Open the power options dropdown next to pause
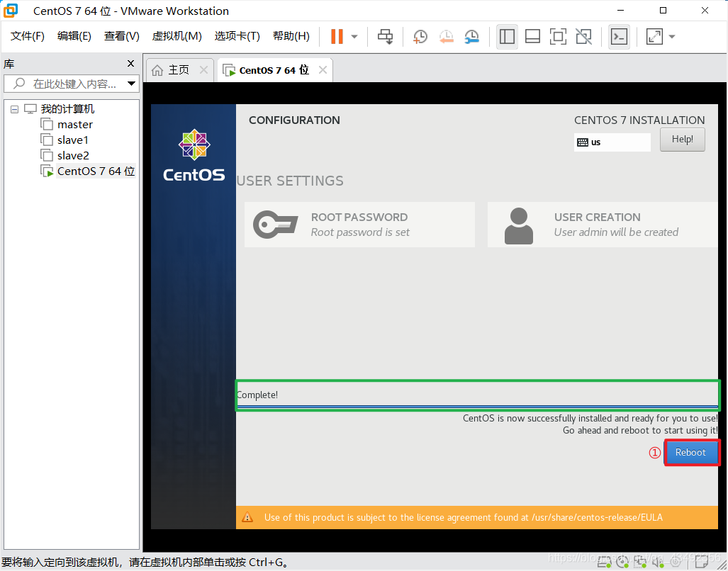The width and height of the screenshot is (728, 571). pos(354,37)
